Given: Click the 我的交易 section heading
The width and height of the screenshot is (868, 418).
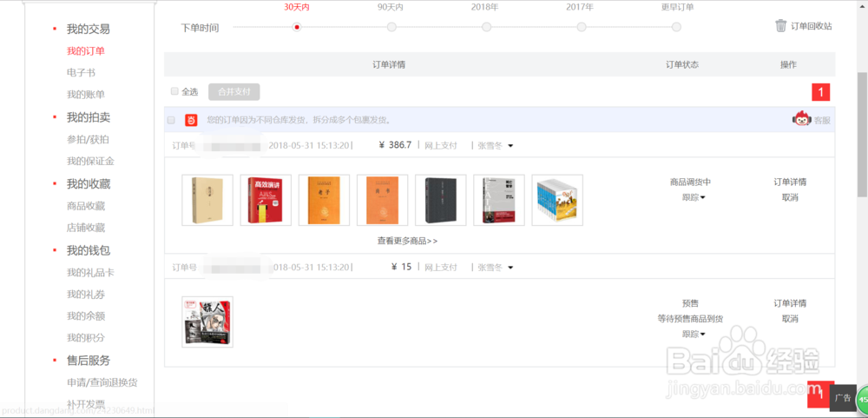Looking at the screenshot, I should (88, 29).
